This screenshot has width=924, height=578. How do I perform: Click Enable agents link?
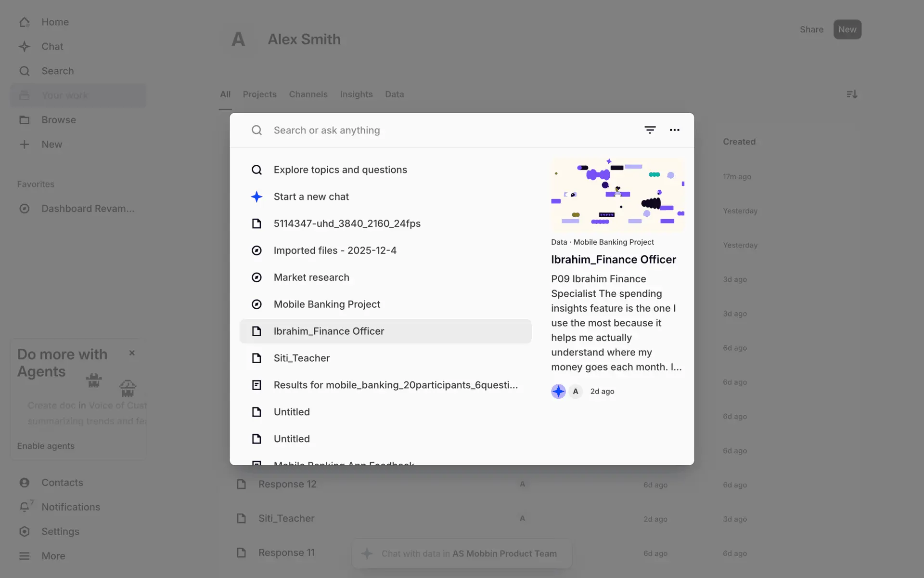(46, 446)
